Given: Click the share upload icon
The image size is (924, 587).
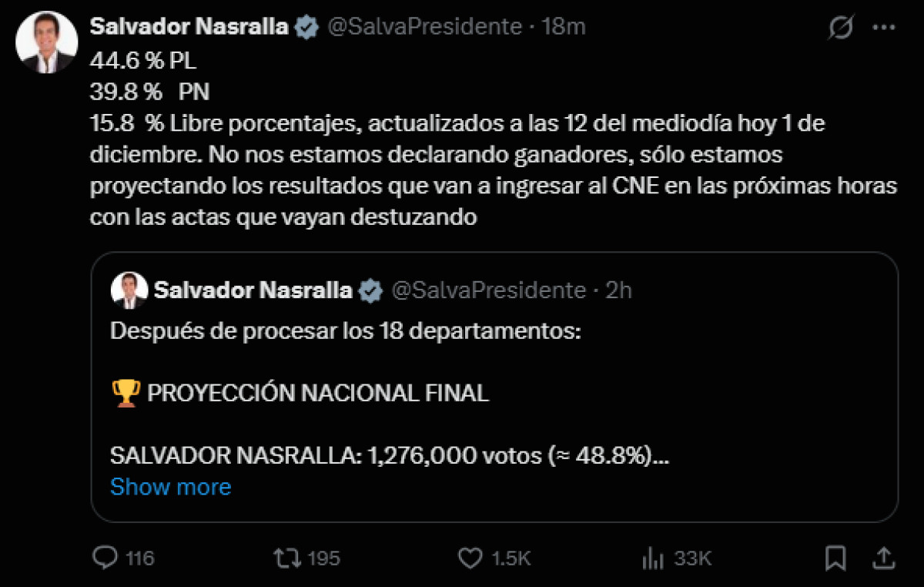Looking at the screenshot, I should [x=885, y=558].
